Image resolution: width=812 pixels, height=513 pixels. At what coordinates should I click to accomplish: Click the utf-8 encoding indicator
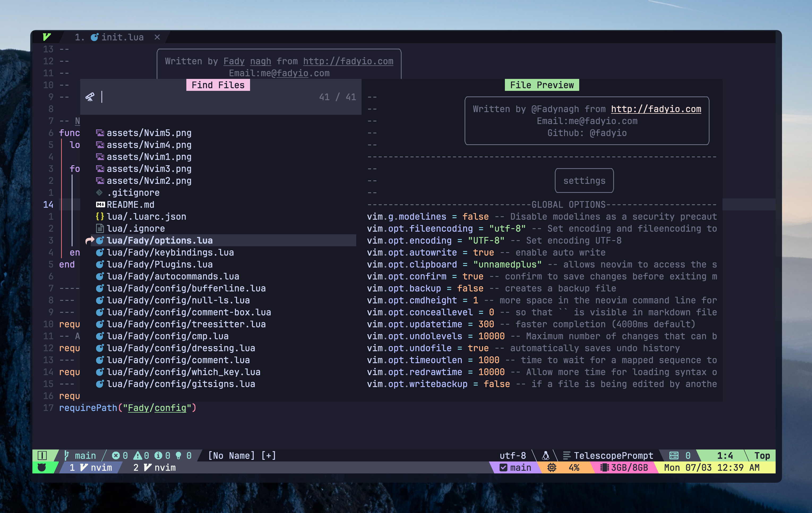tap(513, 456)
